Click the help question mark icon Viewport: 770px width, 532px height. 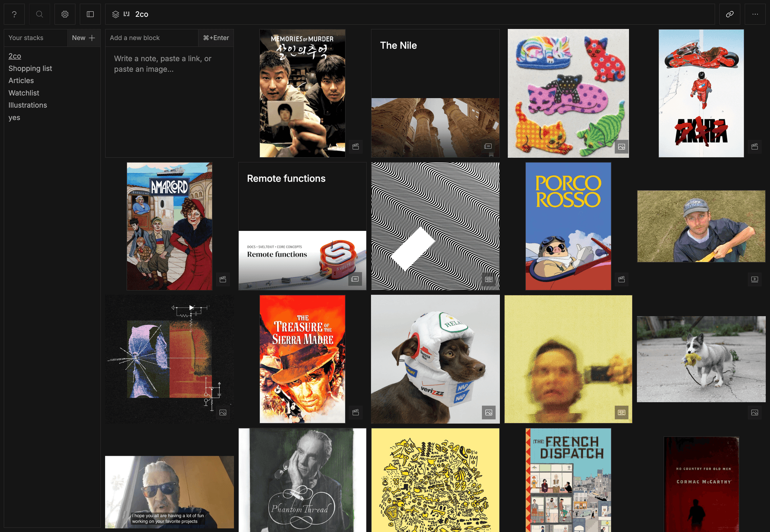coord(14,14)
